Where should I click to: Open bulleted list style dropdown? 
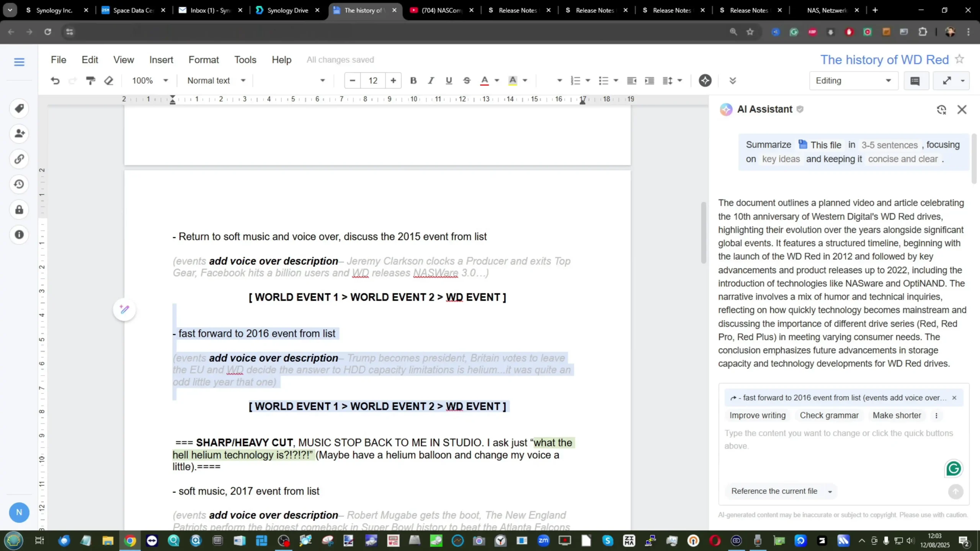(616, 81)
